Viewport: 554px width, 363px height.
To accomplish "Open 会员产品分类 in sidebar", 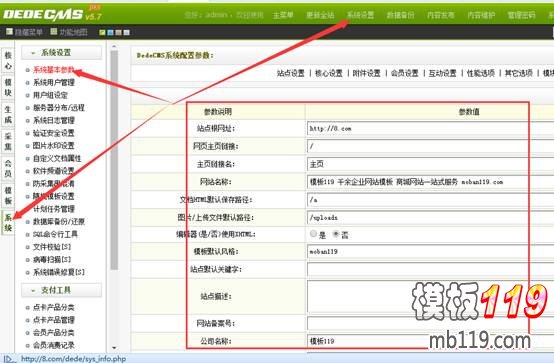I will [x=54, y=333].
